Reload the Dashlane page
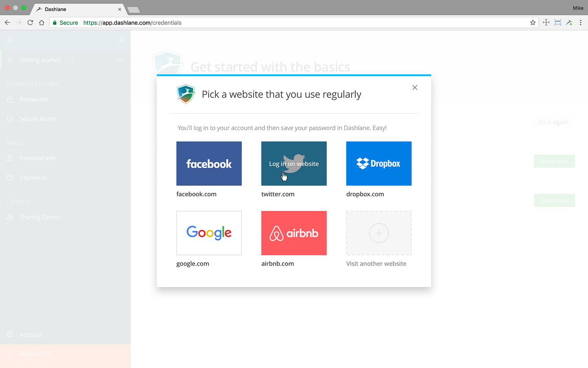This screenshot has width=588, height=368. click(x=30, y=22)
